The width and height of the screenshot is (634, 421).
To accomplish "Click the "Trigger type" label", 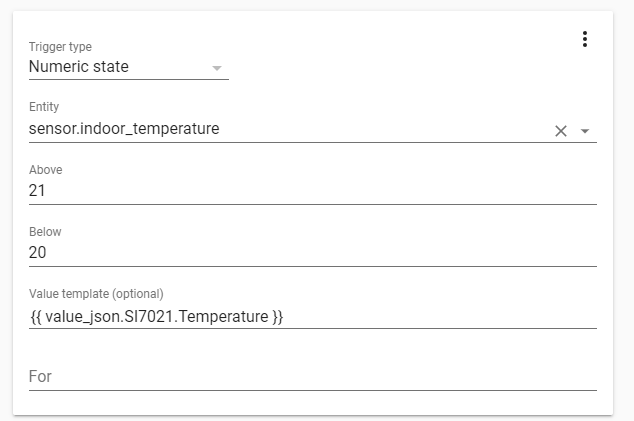I will (x=60, y=47).
